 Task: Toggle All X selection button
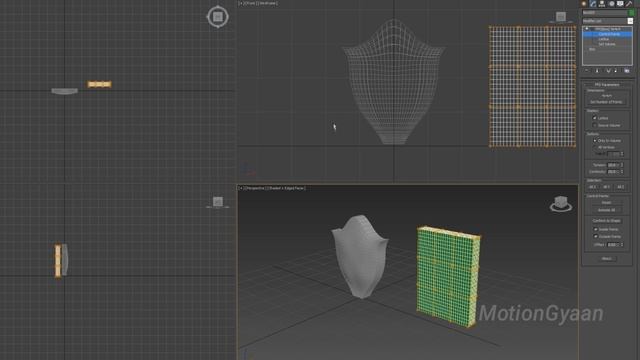point(593,187)
